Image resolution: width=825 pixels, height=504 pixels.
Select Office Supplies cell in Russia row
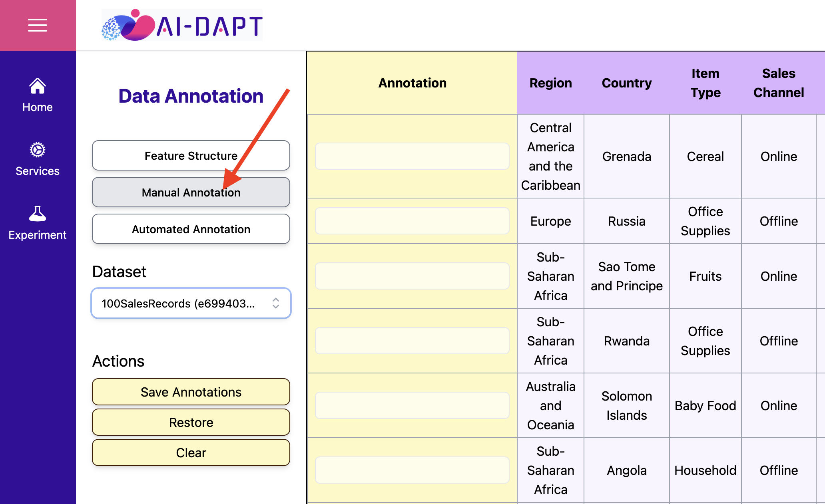705,221
